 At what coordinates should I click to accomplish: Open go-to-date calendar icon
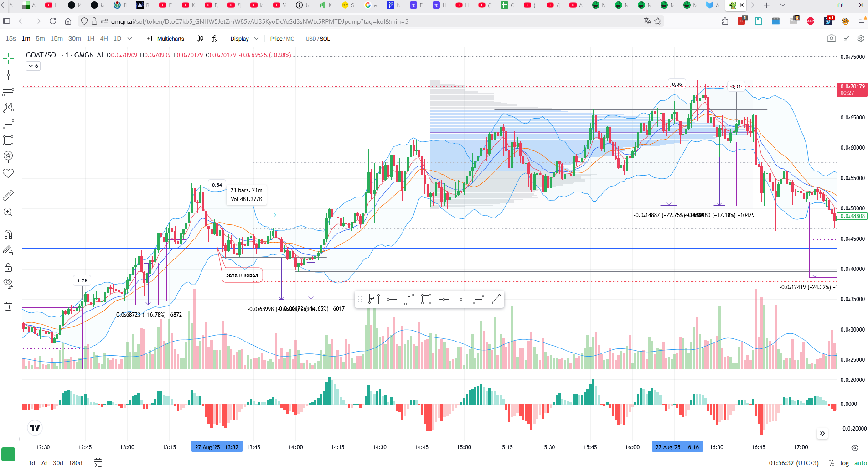pyautogui.click(x=98, y=463)
